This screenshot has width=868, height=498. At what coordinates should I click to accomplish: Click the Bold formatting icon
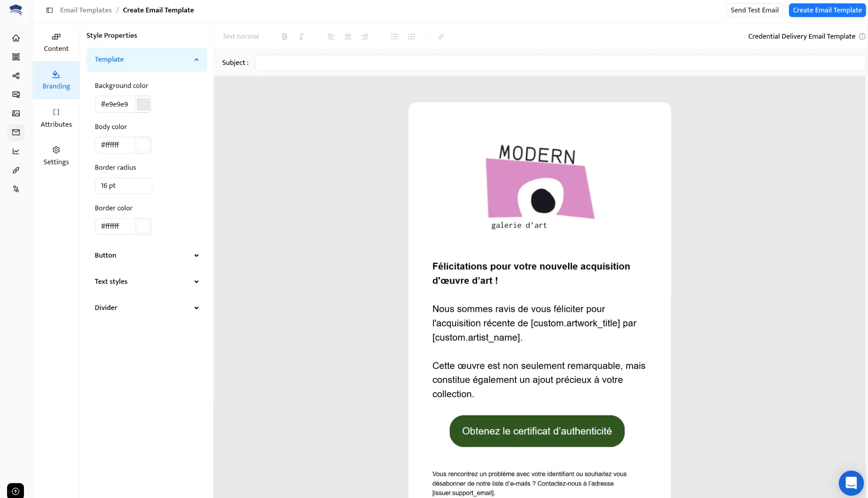[x=284, y=37]
